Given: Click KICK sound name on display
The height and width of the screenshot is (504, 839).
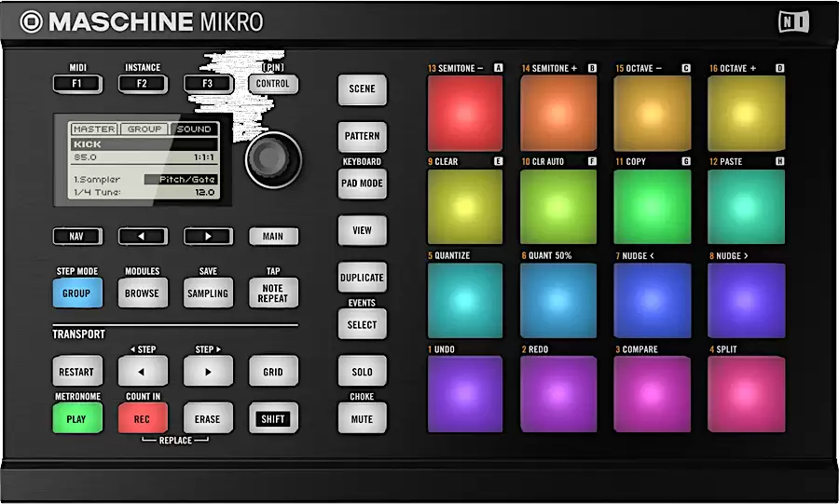Looking at the screenshot, I should point(88,144).
